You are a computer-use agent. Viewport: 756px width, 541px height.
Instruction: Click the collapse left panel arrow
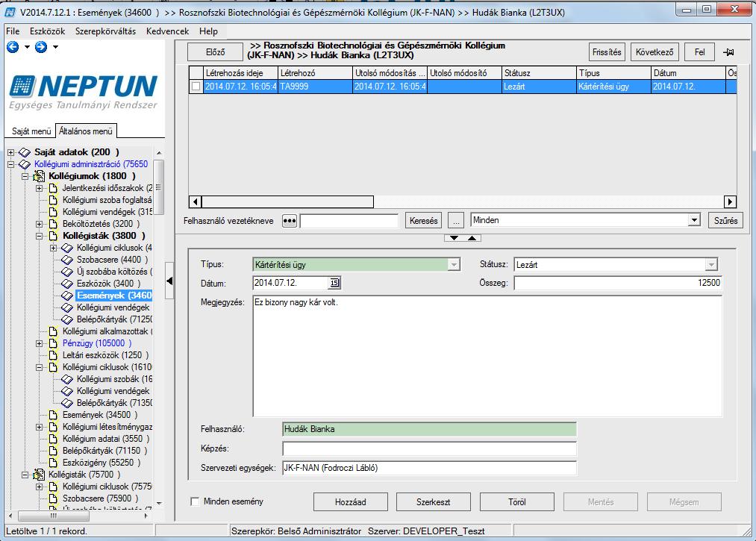point(169,281)
